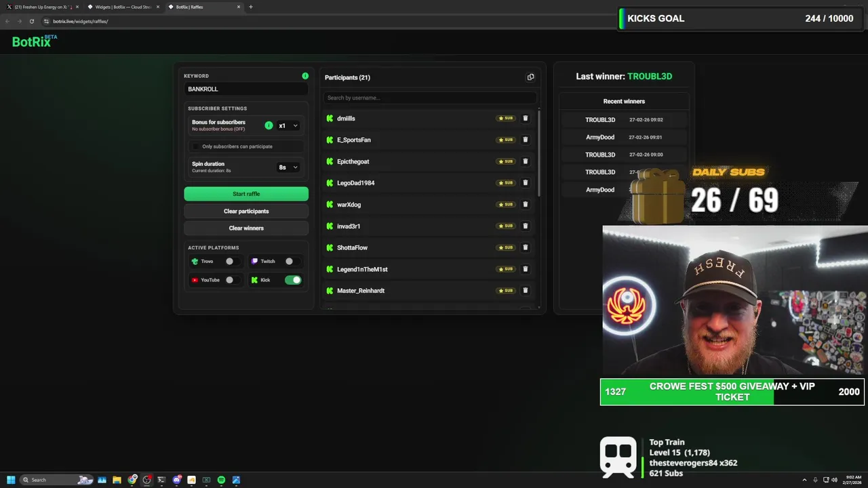The height and width of the screenshot is (488, 868).
Task: Delete Epicthegoat from participants via trash icon
Action: tap(525, 161)
